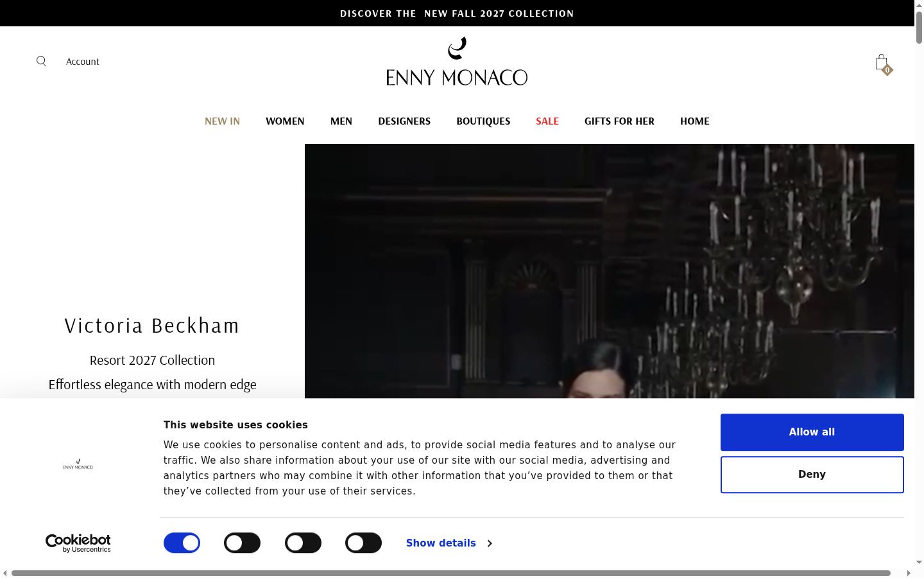Click the New Fall 2027 Collection banner

tap(457, 13)
